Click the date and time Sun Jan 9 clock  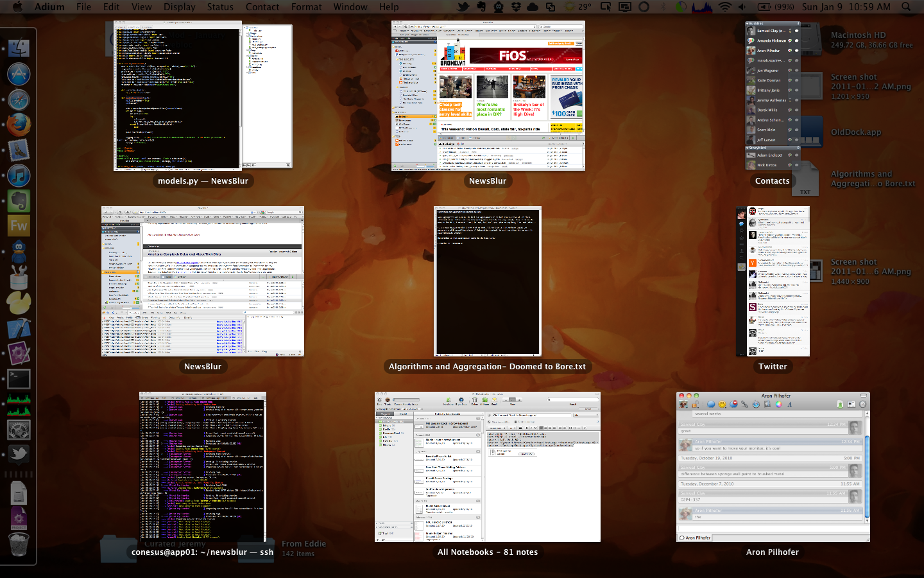tap(846, 6)
